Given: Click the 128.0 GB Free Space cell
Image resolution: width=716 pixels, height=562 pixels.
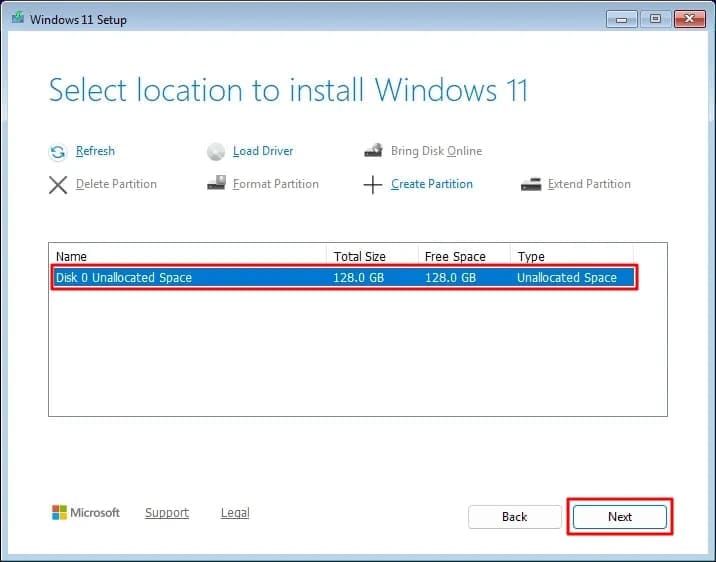Looking at the screenshot, I should click(451, 278).
